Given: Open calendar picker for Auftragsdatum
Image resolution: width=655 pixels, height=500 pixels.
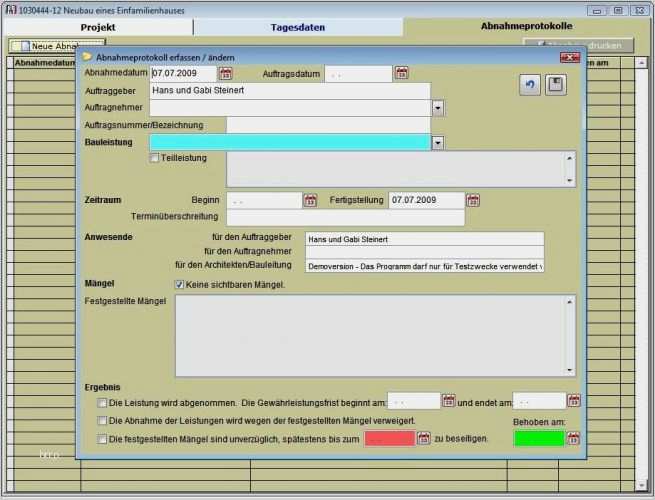Looking at the screenshot, I should click(x=401, y=73).
